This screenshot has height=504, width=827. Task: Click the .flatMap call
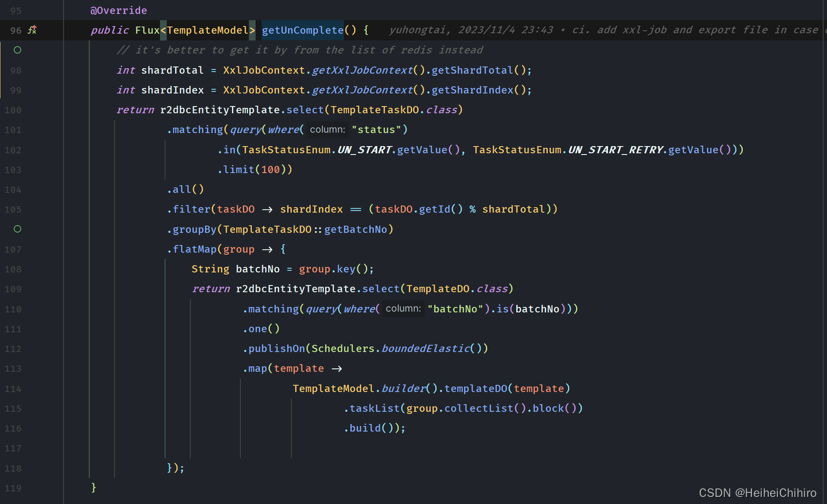[x=192, y=249]
